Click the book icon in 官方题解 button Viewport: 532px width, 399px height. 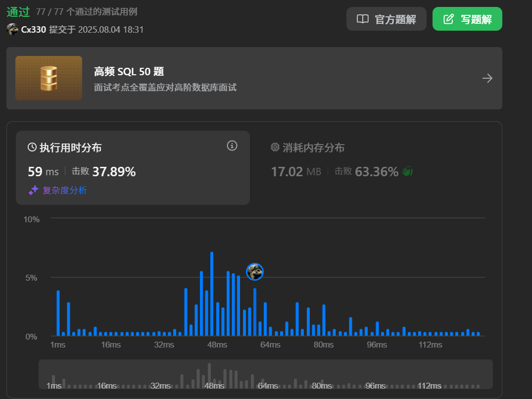(363, 19)
